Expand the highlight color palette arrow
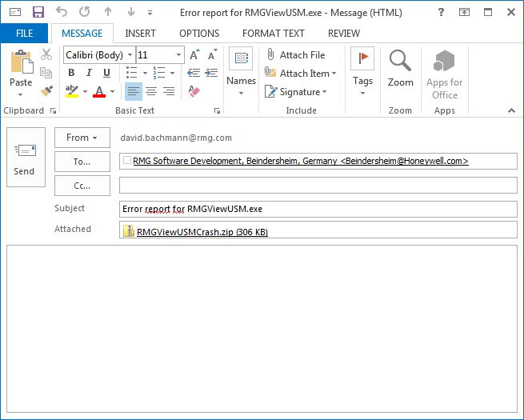This screenshot has height=420, width=524. coord(86,91)
